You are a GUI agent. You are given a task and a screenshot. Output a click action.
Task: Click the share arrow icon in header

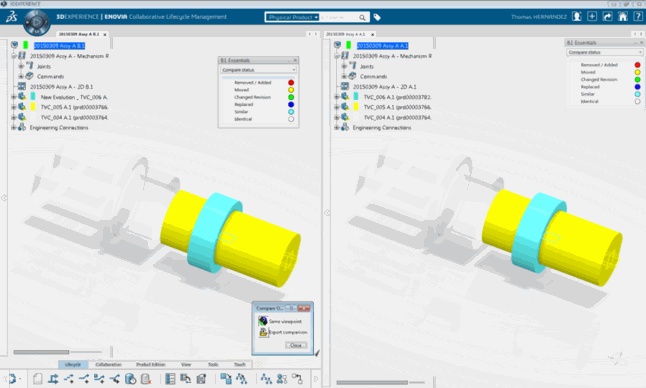pos(607,16)
